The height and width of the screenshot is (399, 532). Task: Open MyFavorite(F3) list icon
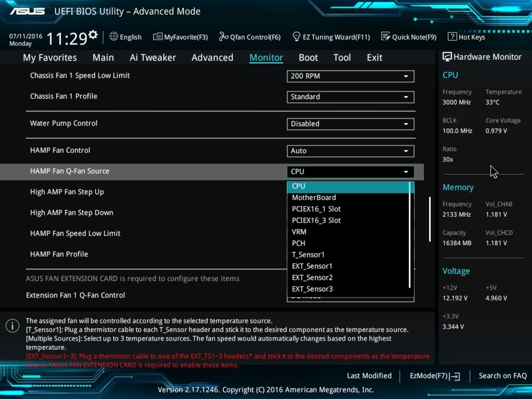tap(158, 37)
